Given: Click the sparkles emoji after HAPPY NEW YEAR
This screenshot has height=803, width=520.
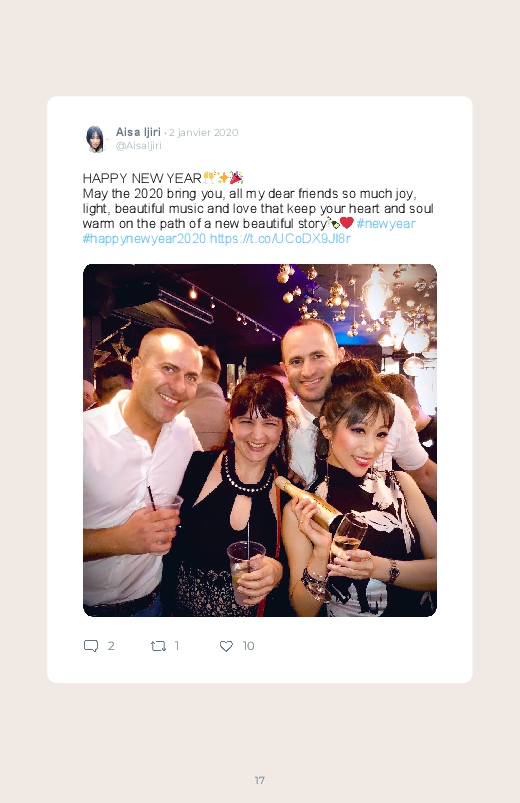Looking at the screenshot, I should 222,178.
